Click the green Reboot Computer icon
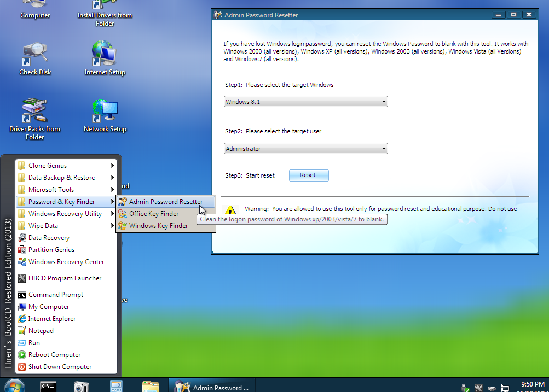Viewport: 549px width, 392px height. 22,355
